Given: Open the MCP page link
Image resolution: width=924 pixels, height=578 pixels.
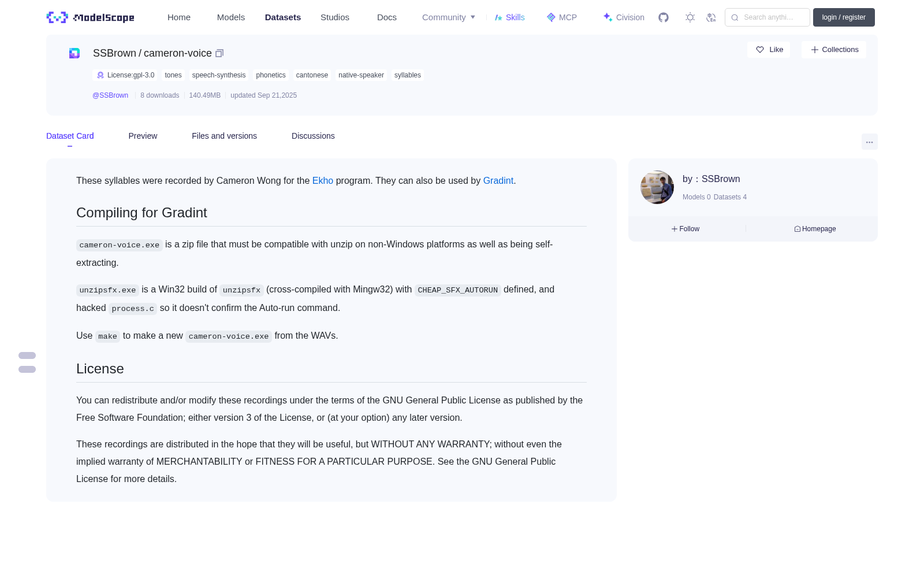Looking at the screenshot, I should (568, 17).
